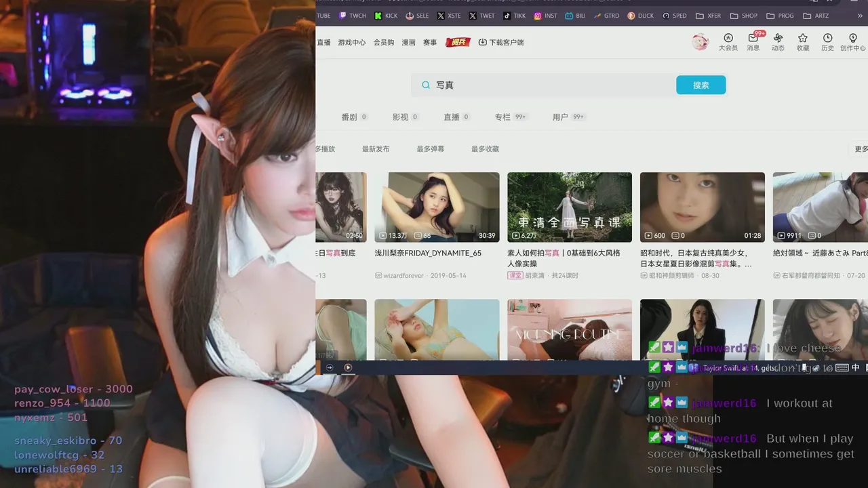The width and height of the screenshot is (868, 488).
Task: Click the keyboard icon in system tray
Action: (x=842, y=368)
